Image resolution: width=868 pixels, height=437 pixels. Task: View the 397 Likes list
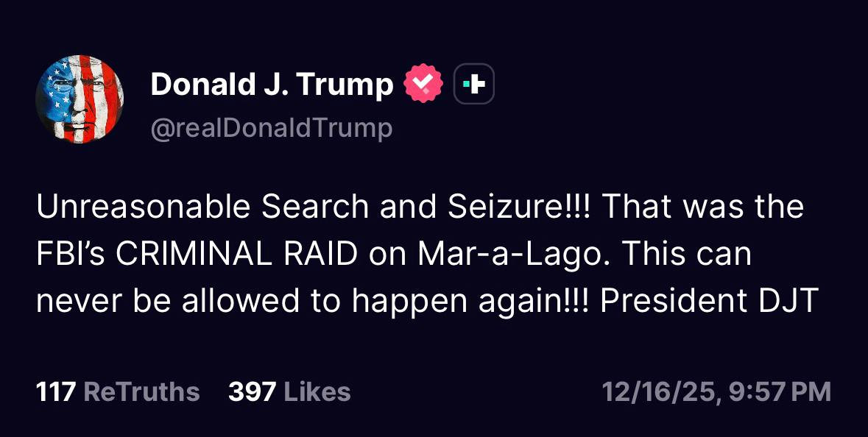[289, 392]
